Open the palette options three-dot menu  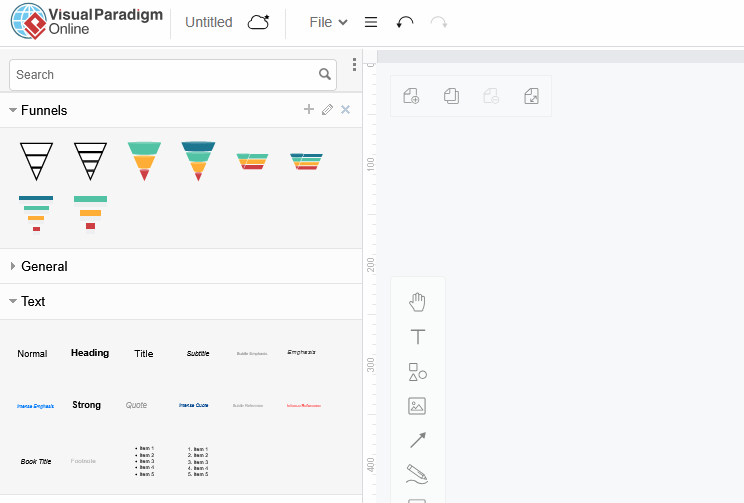click(x=354, y=65)
